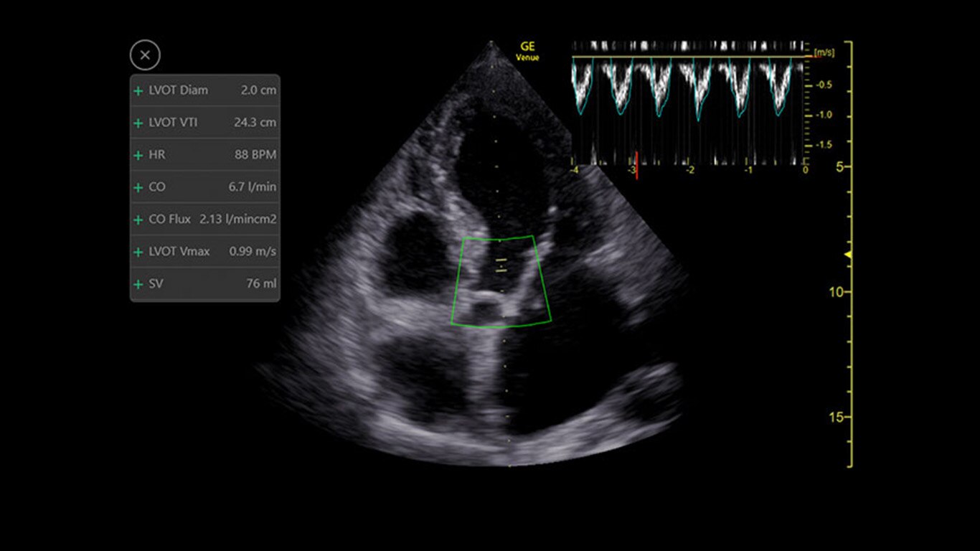
Task: Click the GE Venue logo
Action: 527,49
